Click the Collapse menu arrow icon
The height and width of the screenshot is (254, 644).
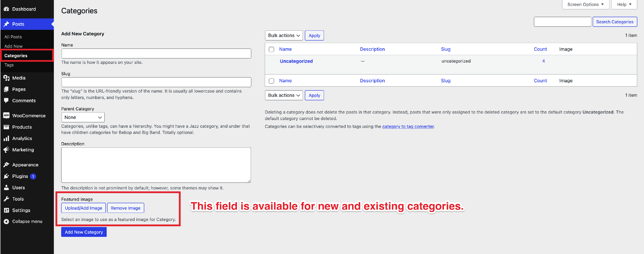click(x=6, y=221)
